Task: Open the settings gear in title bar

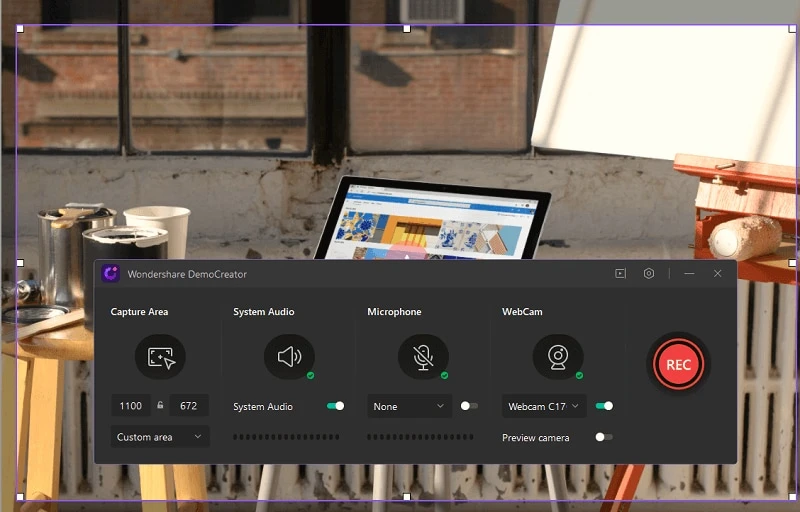Action: click(x=649, y=273)
